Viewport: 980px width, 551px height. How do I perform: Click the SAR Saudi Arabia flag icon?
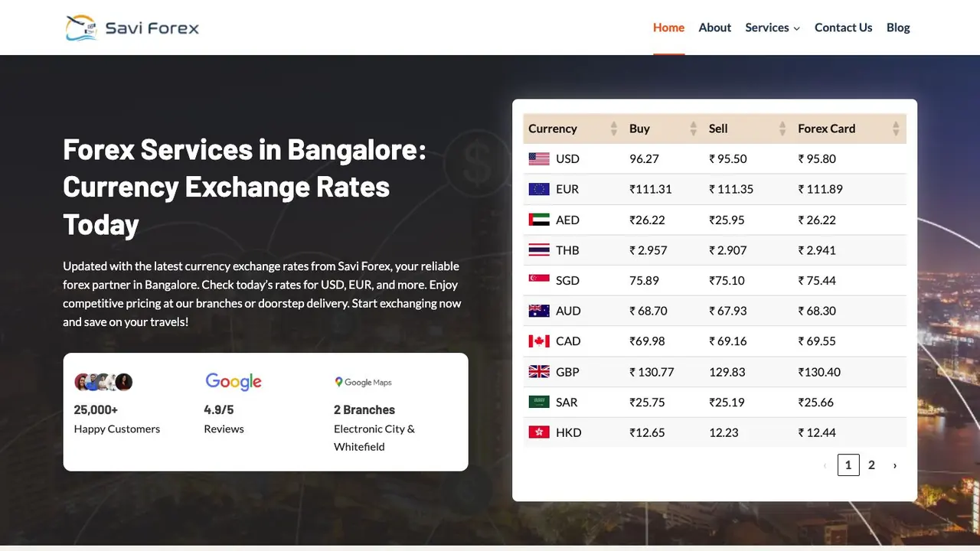tap(539, 402)
